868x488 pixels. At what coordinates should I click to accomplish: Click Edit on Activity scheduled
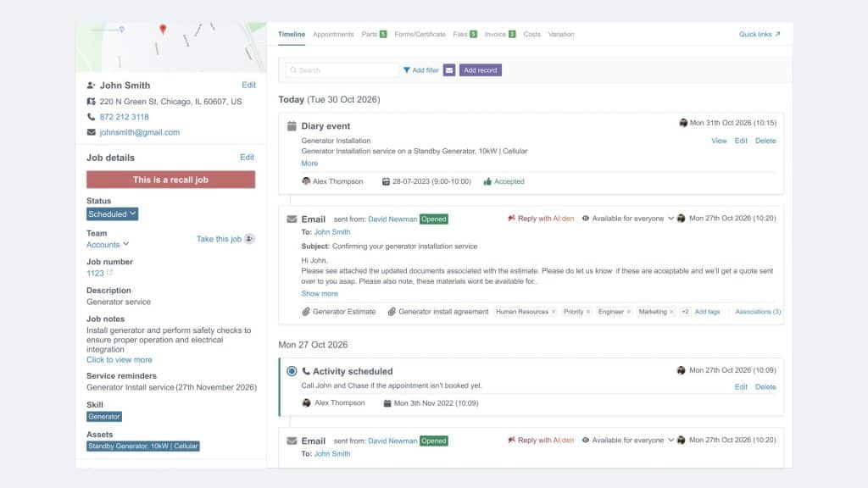click(741, 387)
